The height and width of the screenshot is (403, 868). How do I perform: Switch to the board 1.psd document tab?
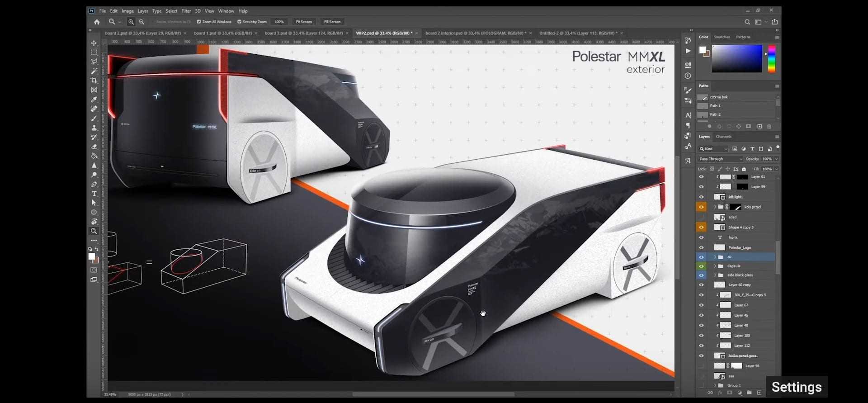(x=222, y=33)
